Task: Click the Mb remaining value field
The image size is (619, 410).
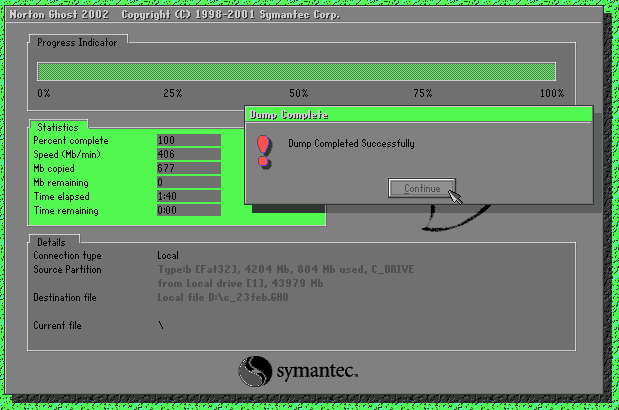Action: (189, 182)
